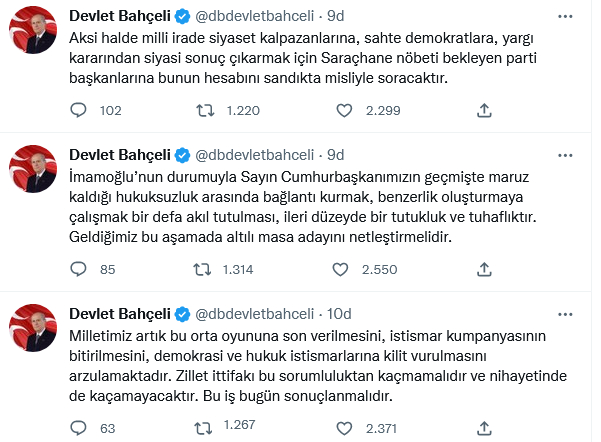This screenshot has height=442, width=601.
Task: Like the tweet with 2.371 likes
Action: pyautogui.click(x=341, y=427)
